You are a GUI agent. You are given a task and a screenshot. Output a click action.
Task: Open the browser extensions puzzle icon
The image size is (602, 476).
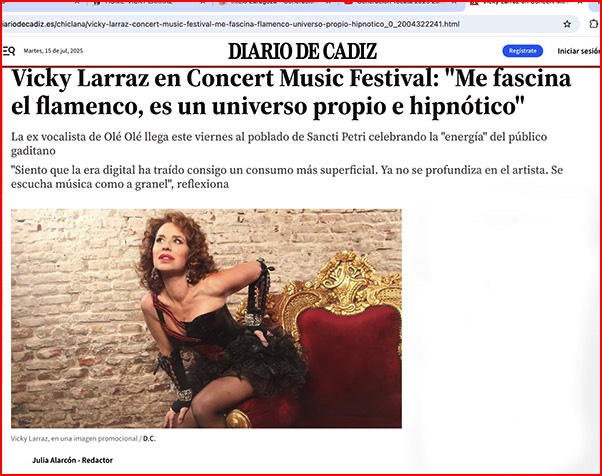tap(594, 24)
